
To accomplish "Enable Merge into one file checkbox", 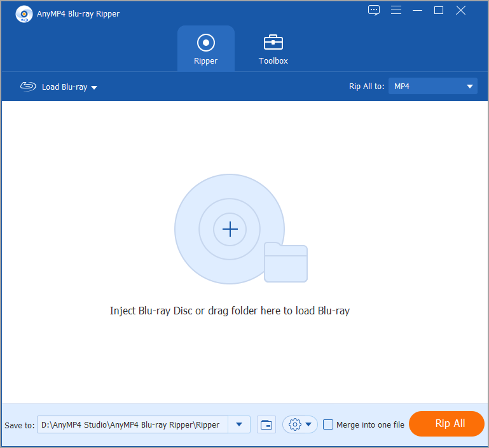I will pos(328,424).
